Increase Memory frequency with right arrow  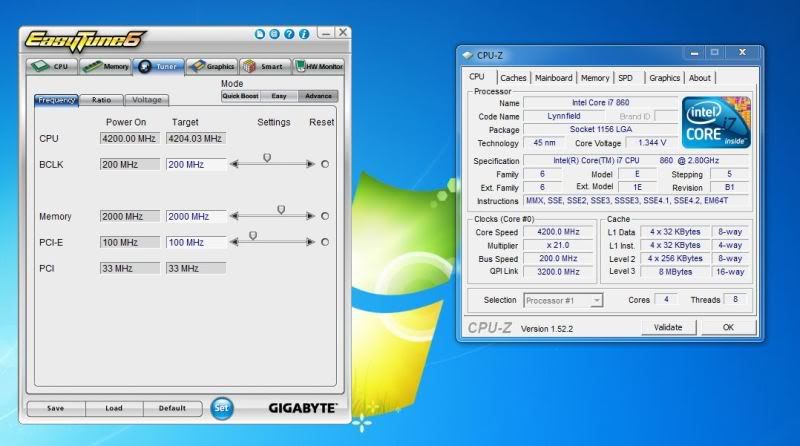pyautogui.click(x=310, y=216)
